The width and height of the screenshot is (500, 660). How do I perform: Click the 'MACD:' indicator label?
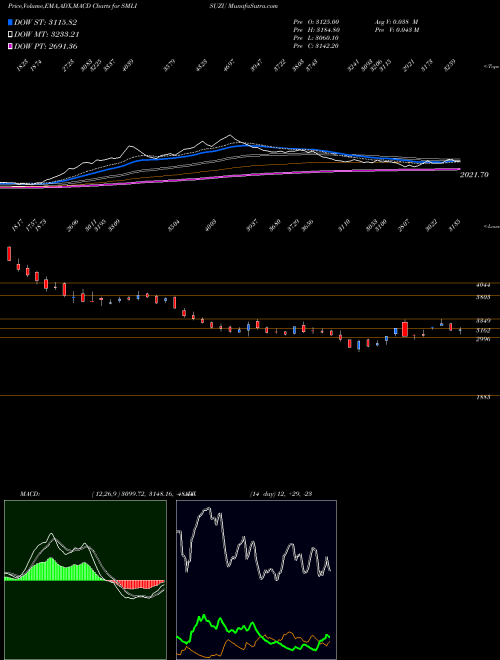[x=29, y=494]
